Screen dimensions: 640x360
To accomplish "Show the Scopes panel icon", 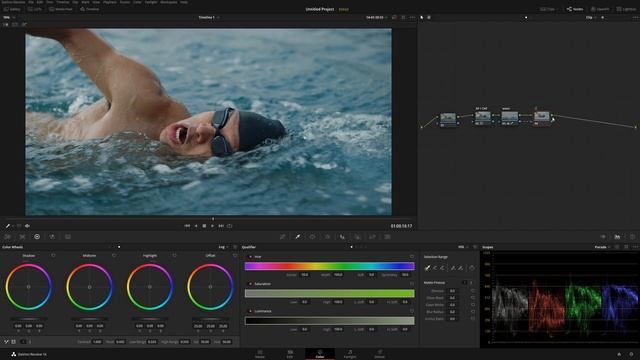I will [x=617, y=237].
